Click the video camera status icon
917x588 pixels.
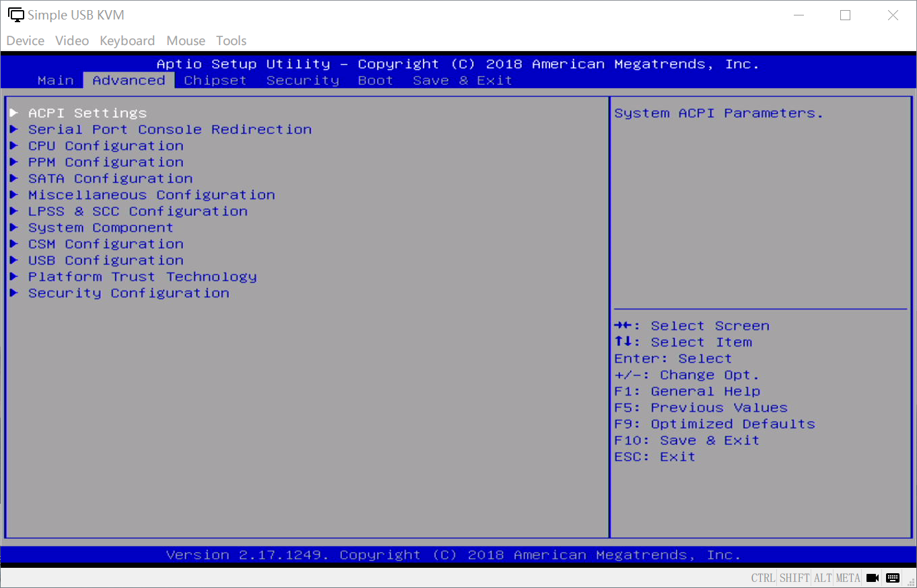click(873, 578)
